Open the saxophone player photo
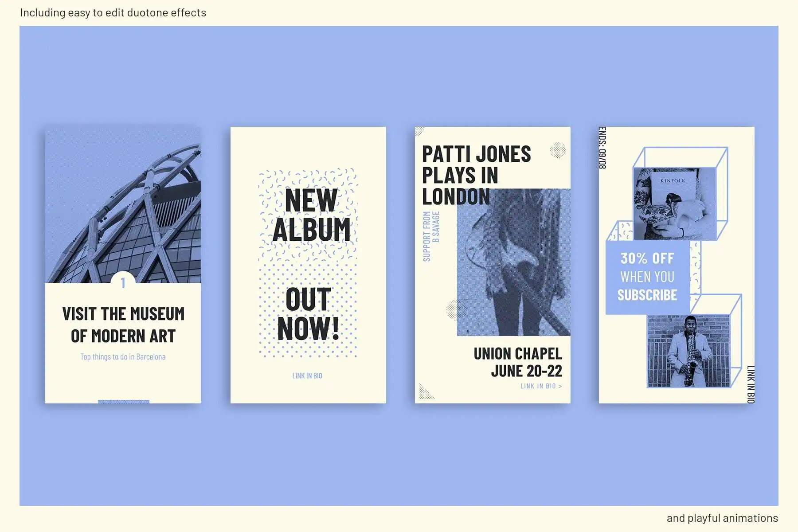This screenshot has height=532, width=798. pos(688,351)
